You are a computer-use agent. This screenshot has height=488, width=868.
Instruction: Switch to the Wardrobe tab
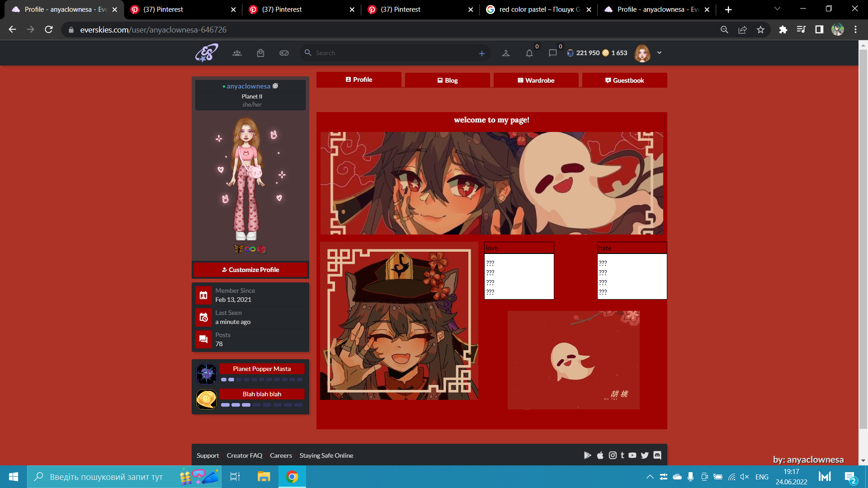[536, 80]
